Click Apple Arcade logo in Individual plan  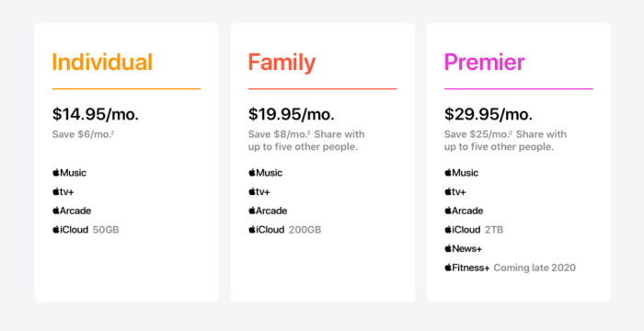coord(72,211)
